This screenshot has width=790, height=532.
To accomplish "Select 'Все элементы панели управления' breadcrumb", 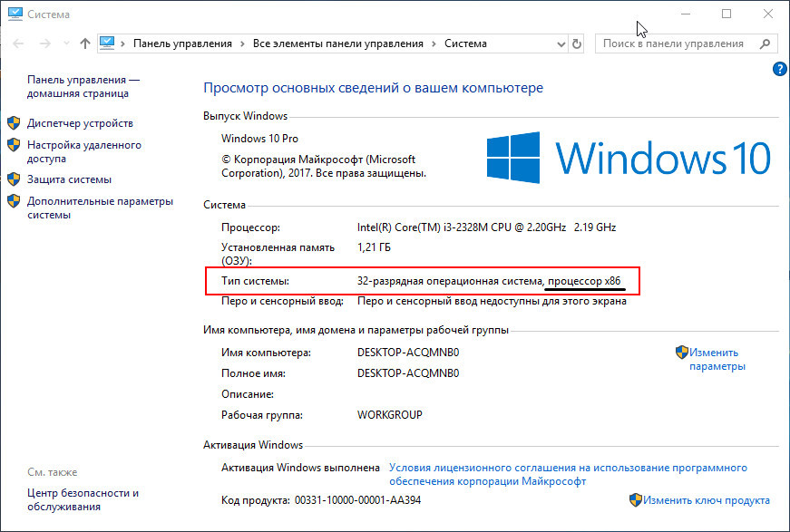I will 338,44.
